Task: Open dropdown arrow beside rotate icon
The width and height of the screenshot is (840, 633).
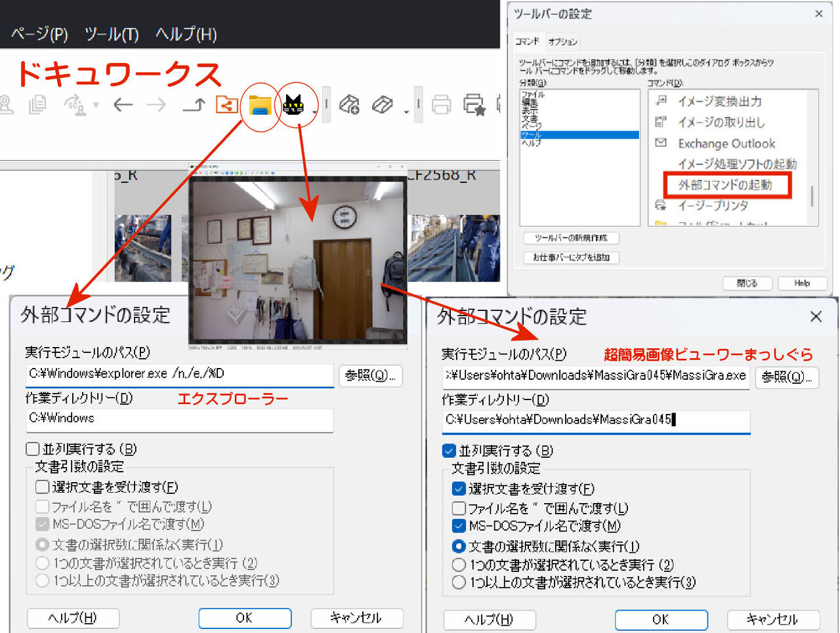Action: coord(96,105)
